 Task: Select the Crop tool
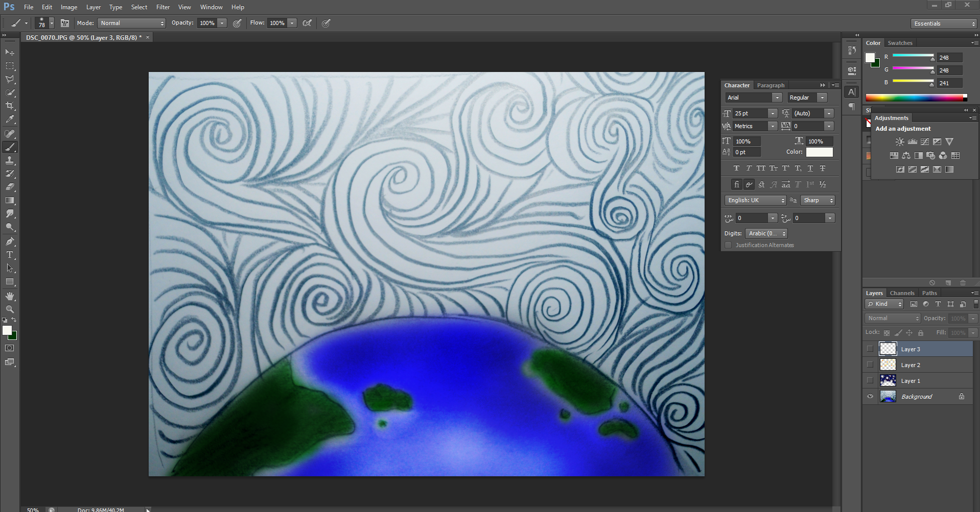(x=10, y=106)
